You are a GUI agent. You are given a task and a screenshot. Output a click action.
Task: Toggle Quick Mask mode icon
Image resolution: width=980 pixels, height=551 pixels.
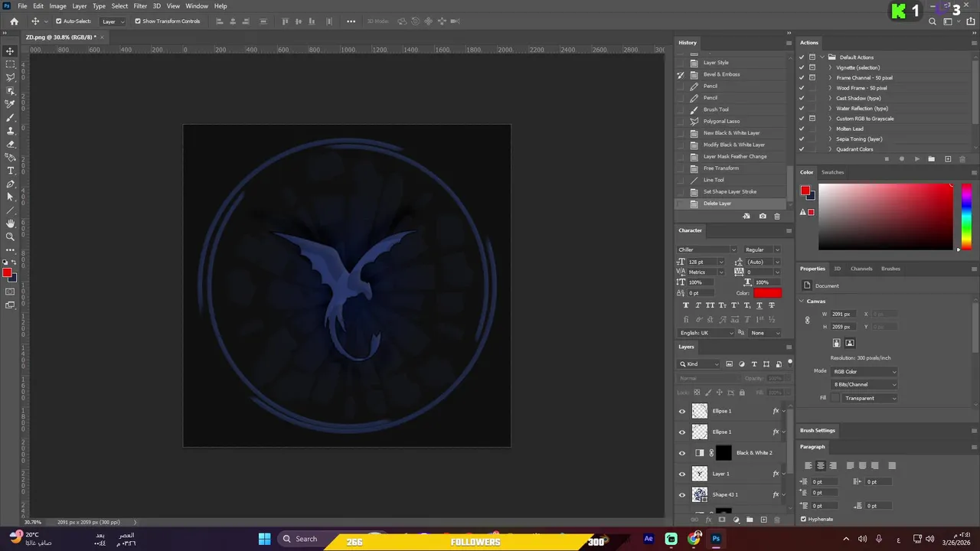[x=10, y=292]
